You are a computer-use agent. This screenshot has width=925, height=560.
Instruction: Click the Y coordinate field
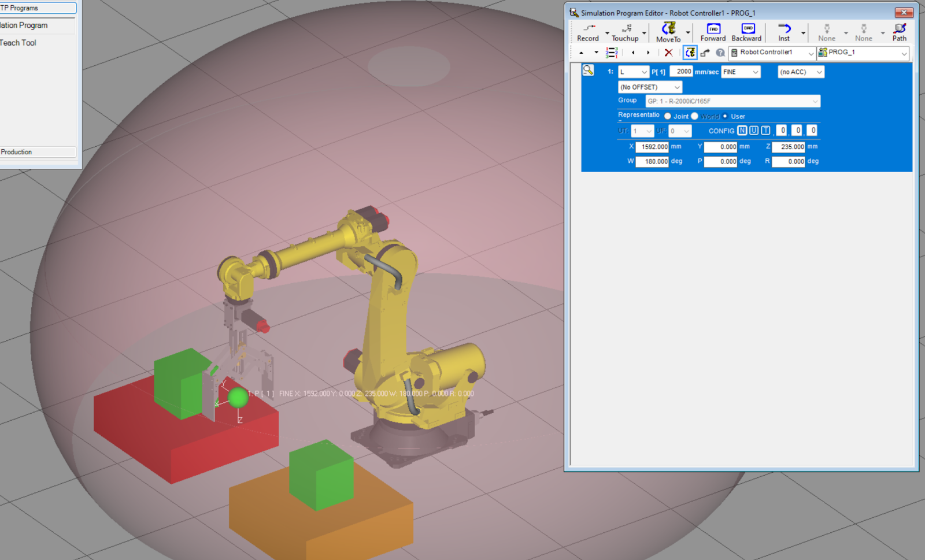[x=720, y=147]
